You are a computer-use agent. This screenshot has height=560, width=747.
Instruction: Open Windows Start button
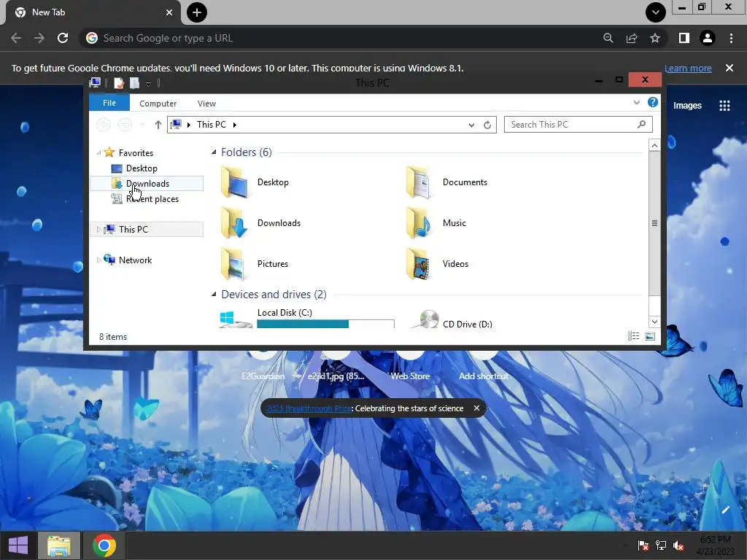point(18,545)
